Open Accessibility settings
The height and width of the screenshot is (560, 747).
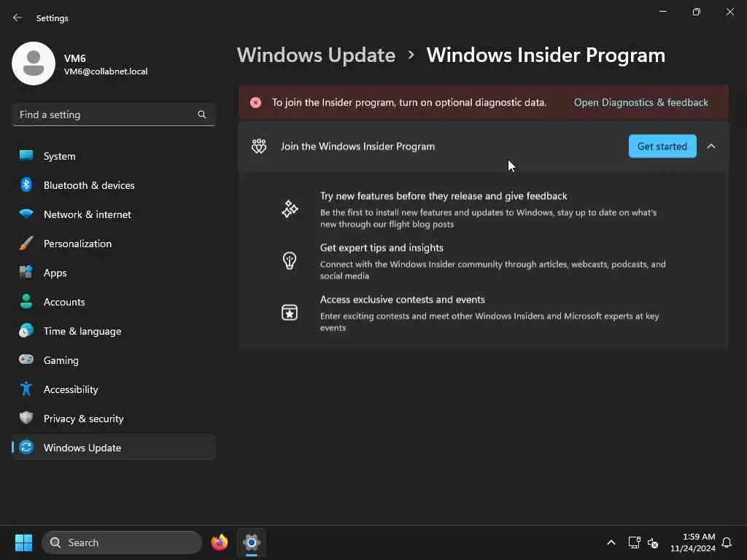pyautogui.click(x=113, y=389)
